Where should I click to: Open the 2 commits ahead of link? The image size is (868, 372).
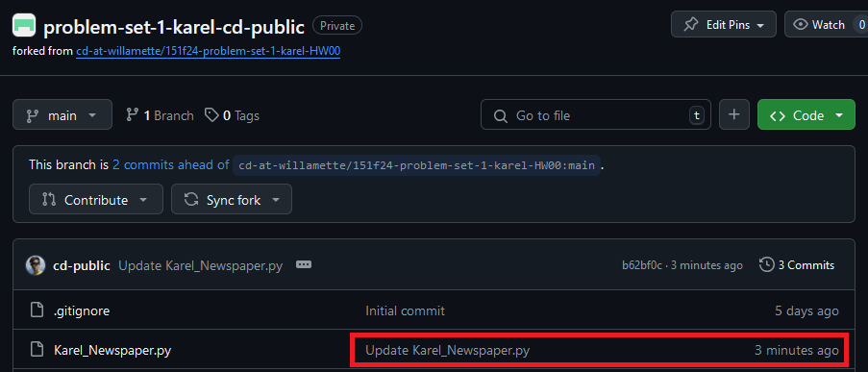pos(170,165)
